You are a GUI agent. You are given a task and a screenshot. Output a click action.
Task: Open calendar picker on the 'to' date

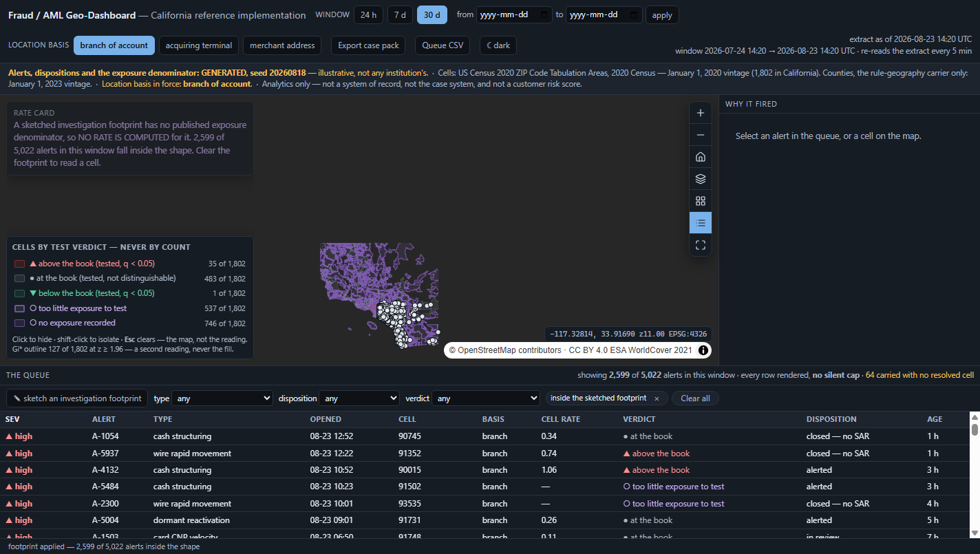pyautogui.click(x=635, y=15)
